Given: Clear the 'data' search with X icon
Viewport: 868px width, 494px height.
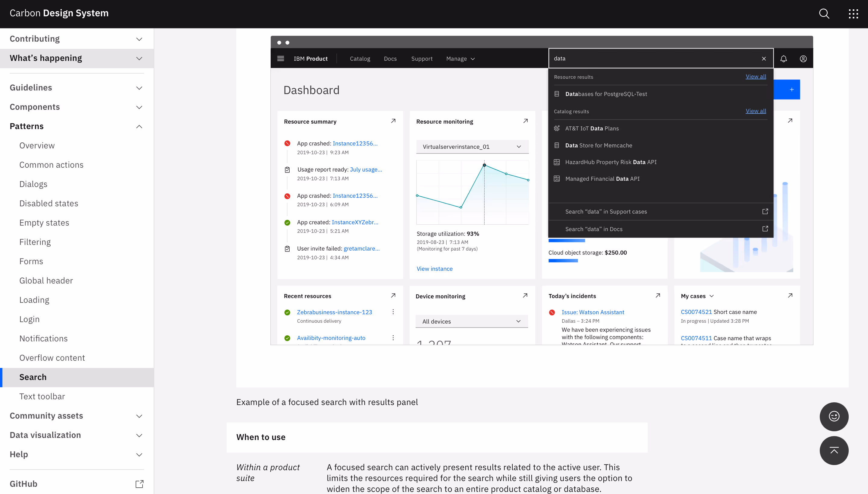Looking at the screenshot, I should point(764,59).
